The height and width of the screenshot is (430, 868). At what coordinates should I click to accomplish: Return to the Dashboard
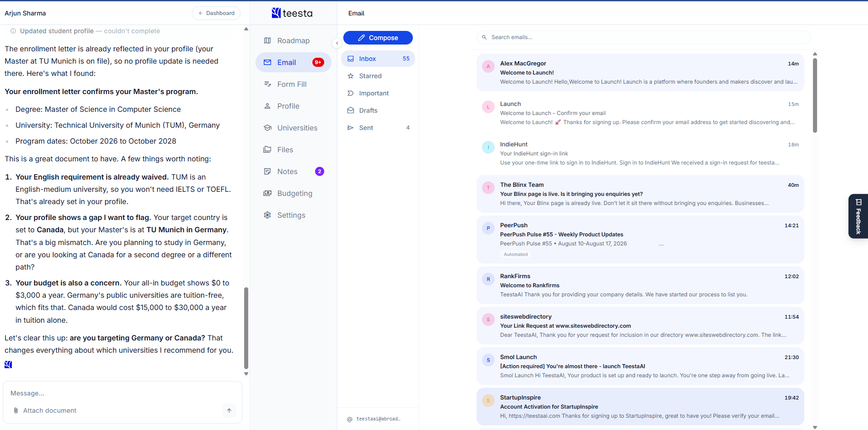pyautogui.click(x=216, y=13)
